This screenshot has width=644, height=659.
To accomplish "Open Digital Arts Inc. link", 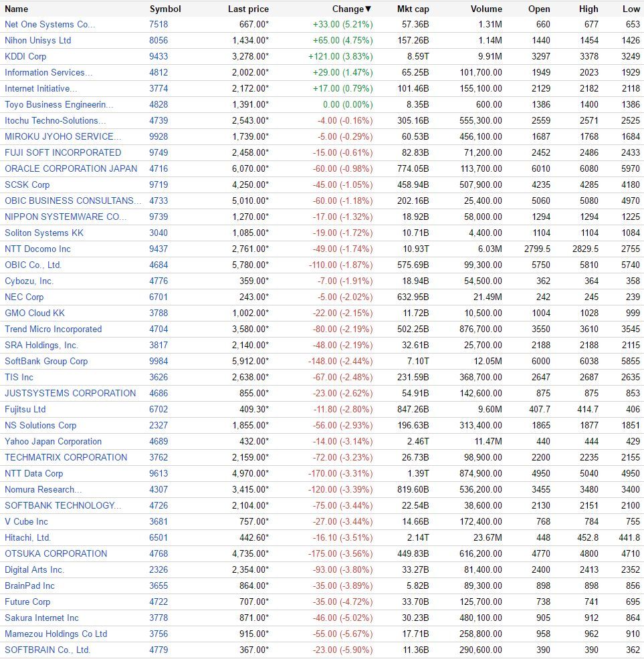I will pos(34,569).
